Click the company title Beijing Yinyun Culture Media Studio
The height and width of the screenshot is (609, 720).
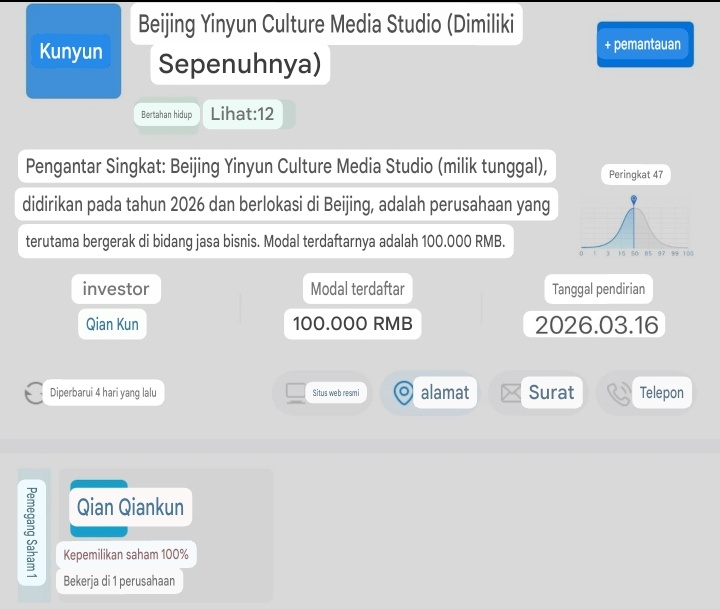[326, 44]
